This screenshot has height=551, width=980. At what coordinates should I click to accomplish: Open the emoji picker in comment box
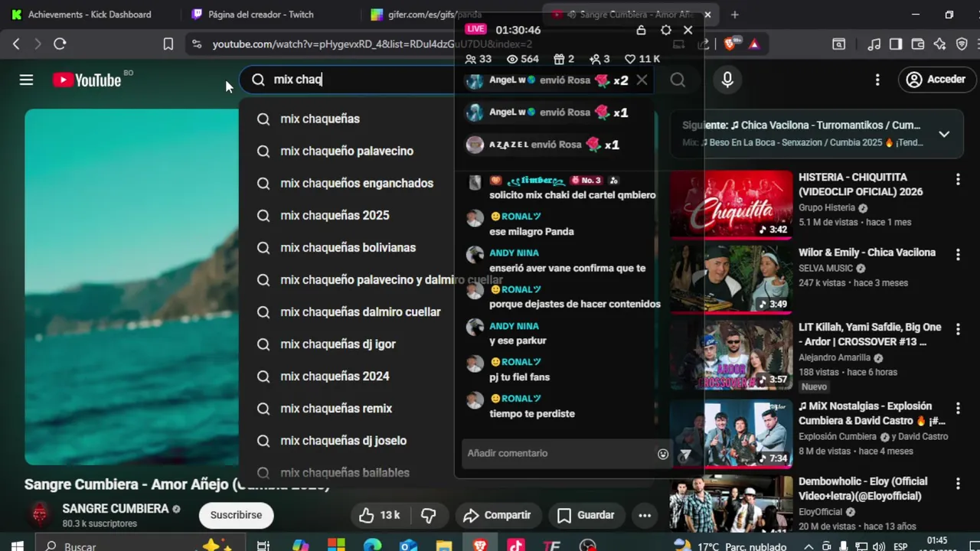(663, 454)
